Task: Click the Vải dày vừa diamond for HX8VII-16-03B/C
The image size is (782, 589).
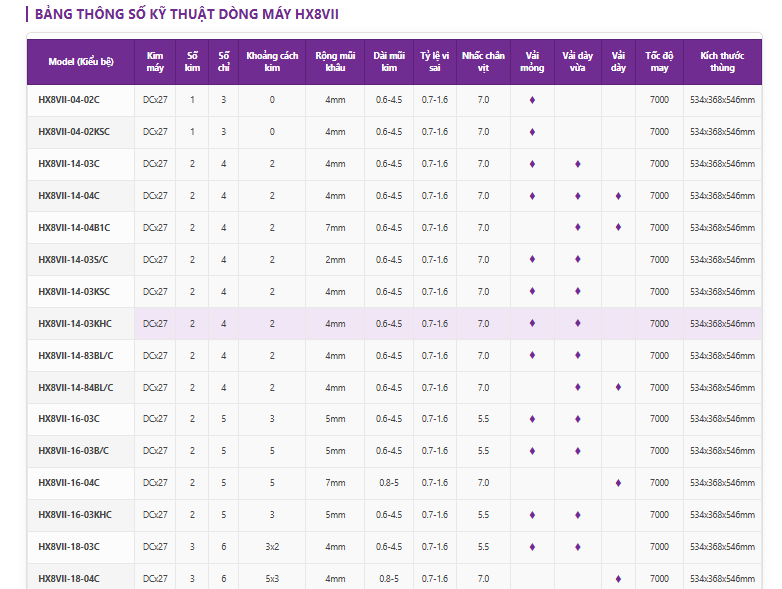Action: pos(578,450)
